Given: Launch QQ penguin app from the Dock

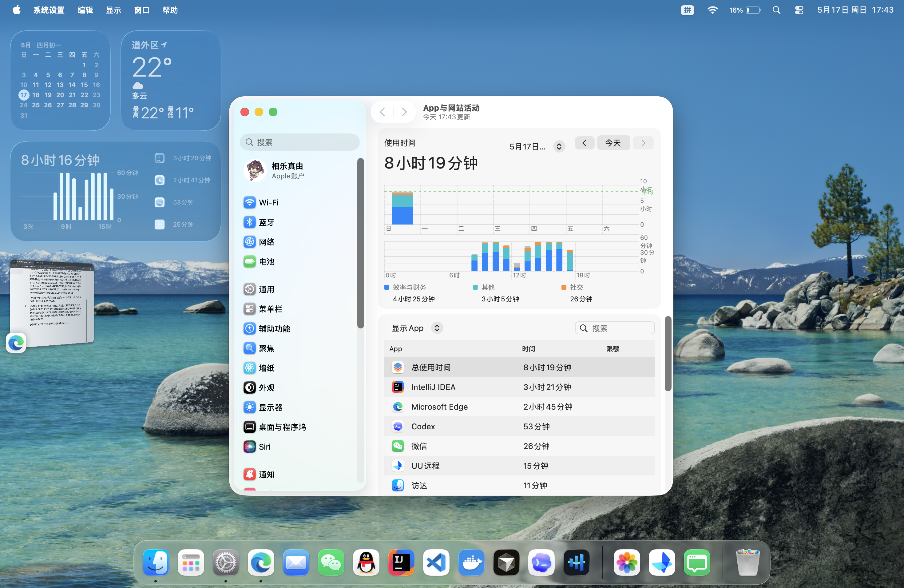Looking at the screenshot, I should click(x=366, y=562).
